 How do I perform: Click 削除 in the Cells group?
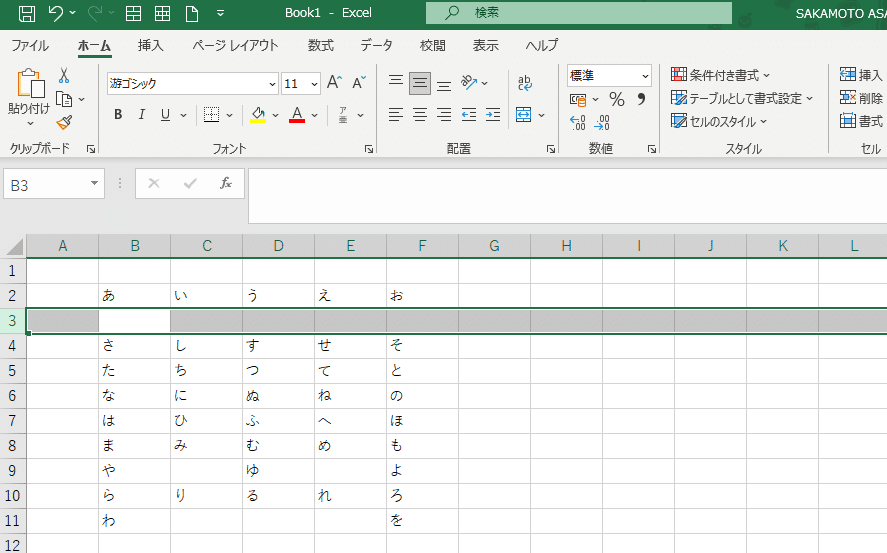click(861, 98)
